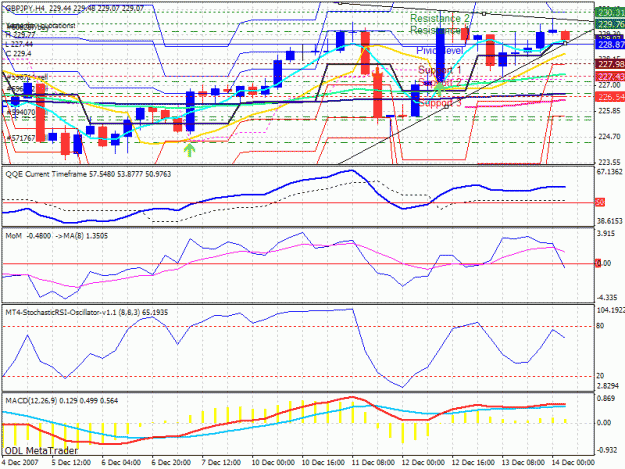Click the 104.1922 stochastic scale value
Viewport: 625px width, 469px height.
(611, 311)
